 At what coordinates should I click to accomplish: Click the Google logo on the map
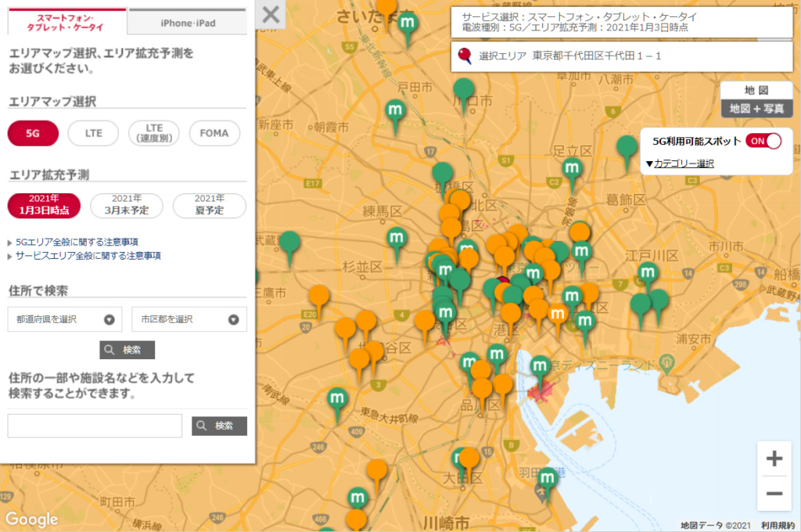[31, 519]
